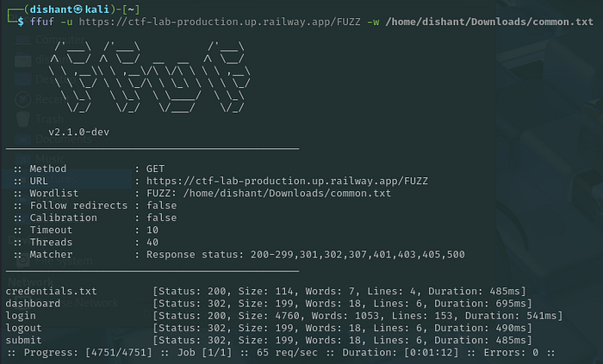Click the ffuf ASCII art logo
This screenshot has width=603, height=364.
click(x=150, y=78)
